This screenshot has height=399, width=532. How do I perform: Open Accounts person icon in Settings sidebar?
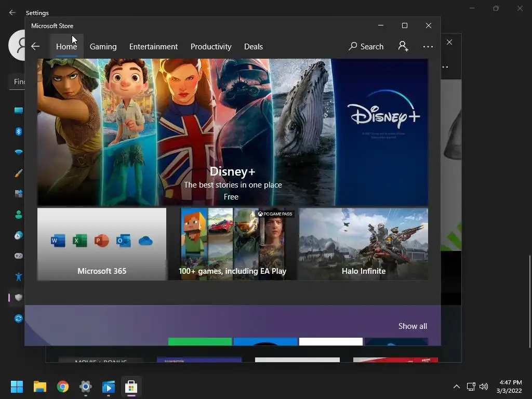click(x=18, y=215)
